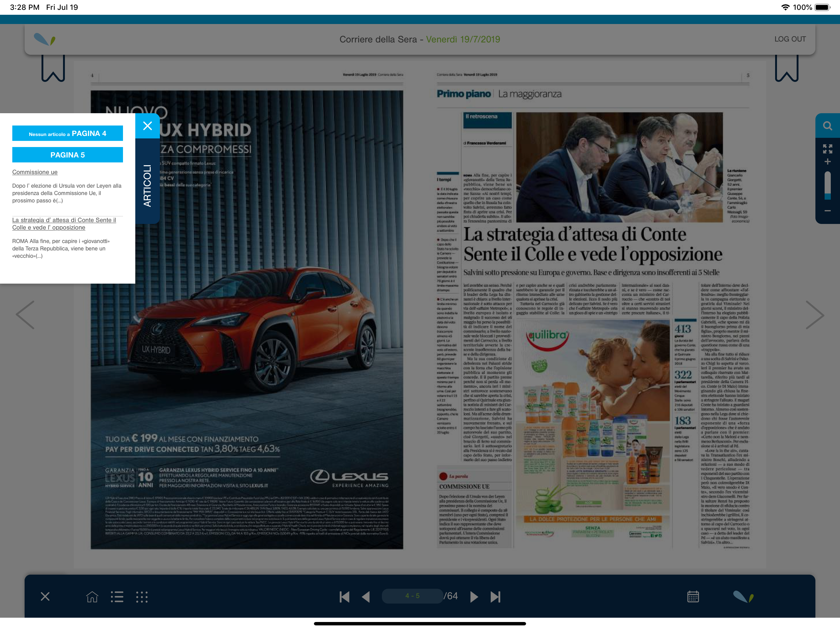Open the search magnifier icon
The width and height of the screenshot is (840, 630).
827,126
